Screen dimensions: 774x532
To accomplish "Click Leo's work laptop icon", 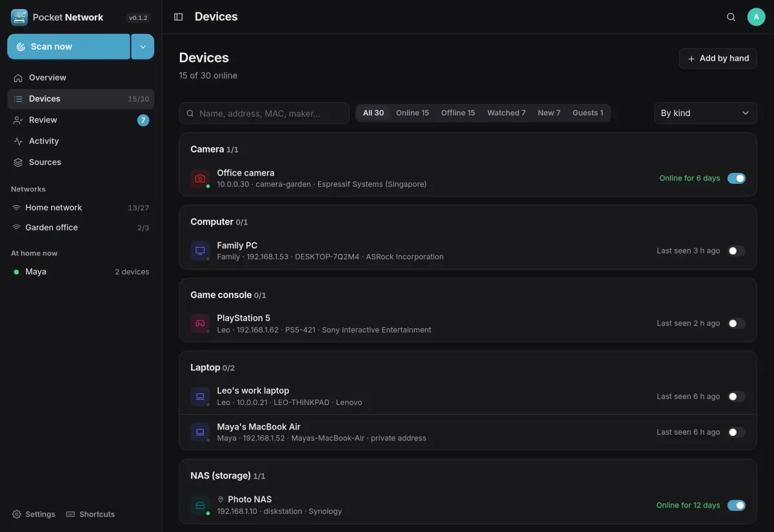I will tap(200, 397).
